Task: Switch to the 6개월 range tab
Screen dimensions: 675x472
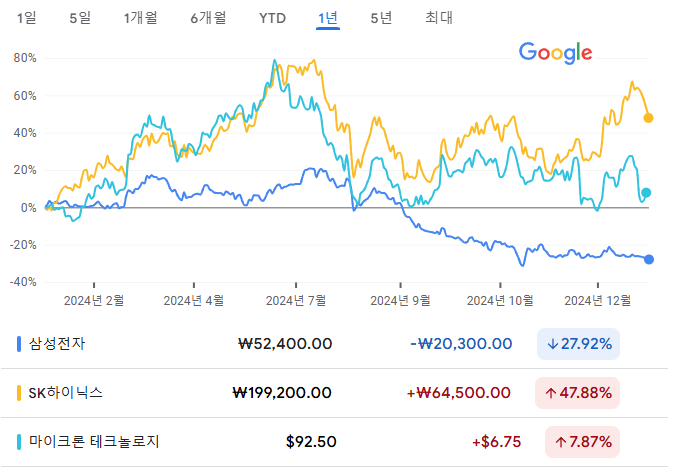Action: point(208,18)
